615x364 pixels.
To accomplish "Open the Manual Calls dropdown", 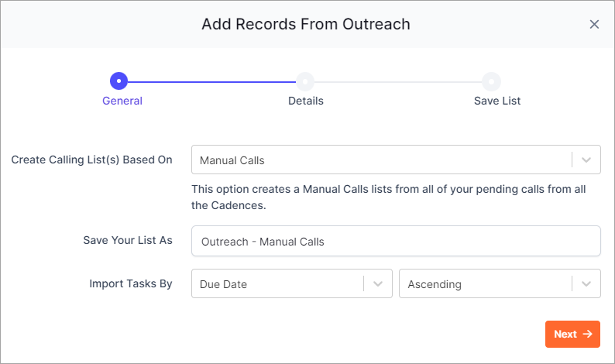I will coord(396,160).
